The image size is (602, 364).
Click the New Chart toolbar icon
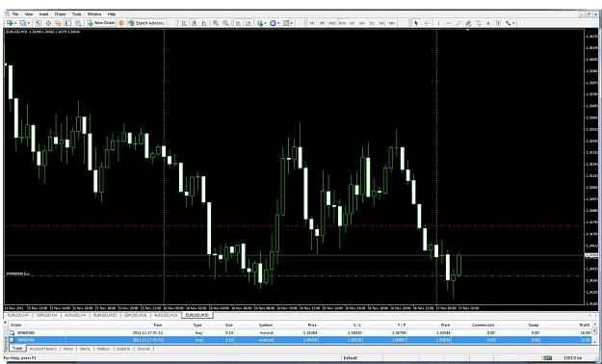pos(10,23)
